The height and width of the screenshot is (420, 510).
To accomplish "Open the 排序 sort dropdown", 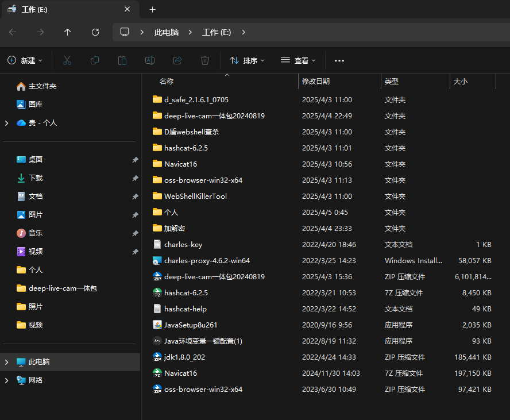I will 247,60.
